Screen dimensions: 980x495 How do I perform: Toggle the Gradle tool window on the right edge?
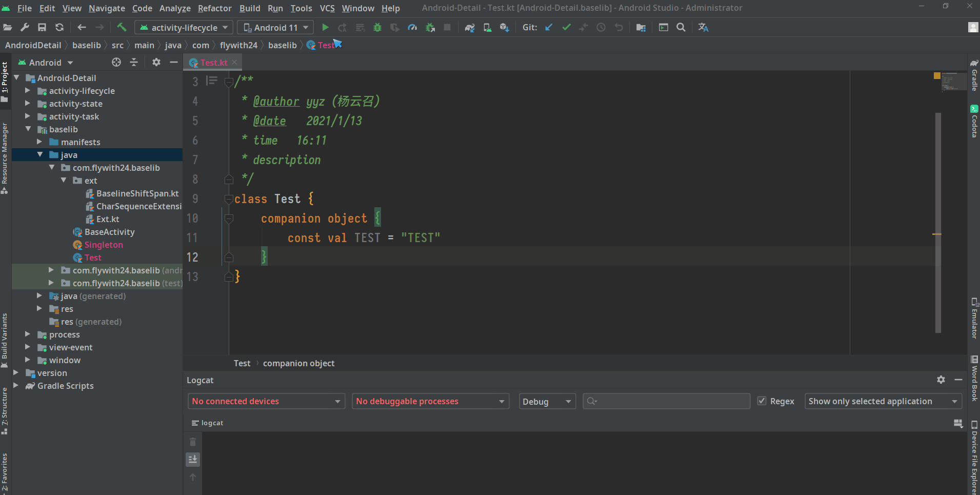pos(974,75)
